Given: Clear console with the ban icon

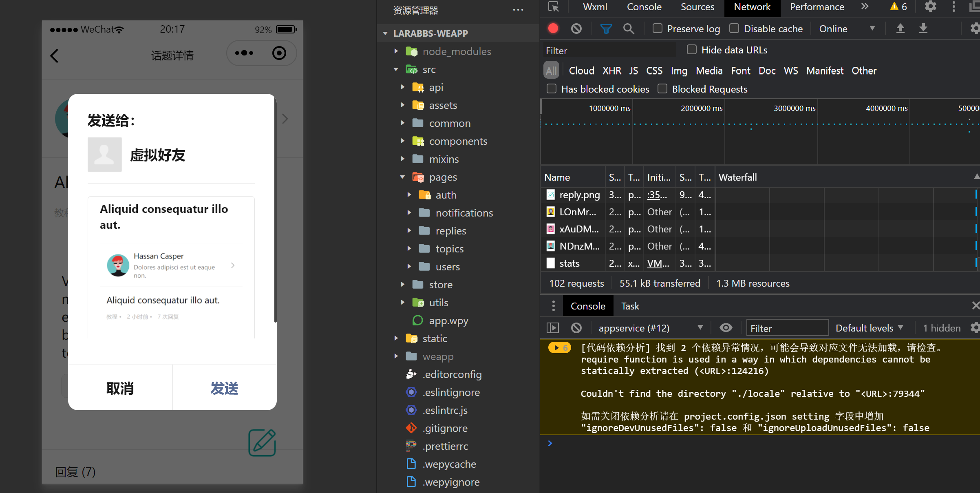Looking at the screenshot, I should [576, 328].
